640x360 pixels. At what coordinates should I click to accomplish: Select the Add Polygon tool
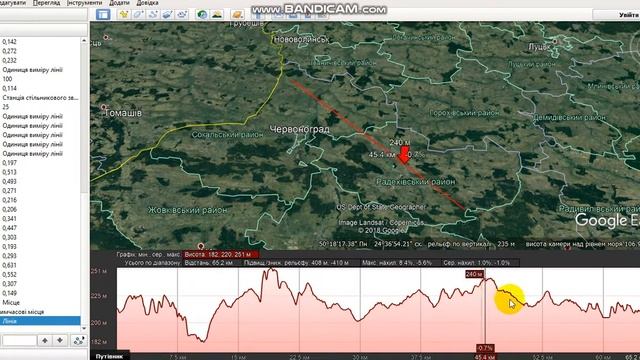[x=138, y=15]
